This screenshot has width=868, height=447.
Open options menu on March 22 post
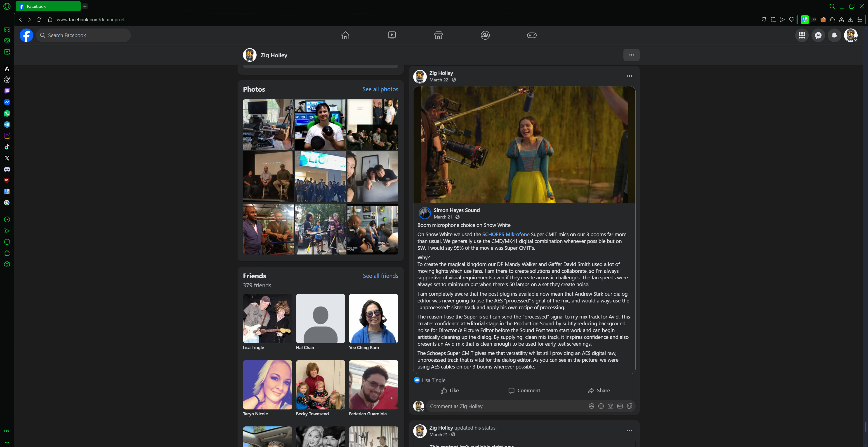coord(629,76)
